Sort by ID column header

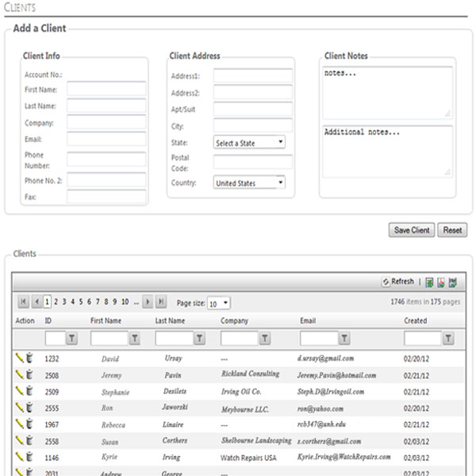[x=48, y=321]
